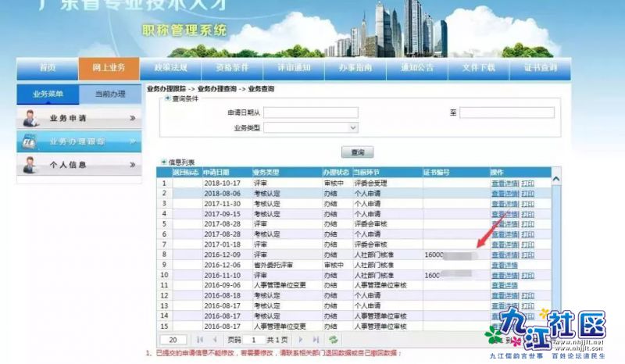Open the 证书查询 navigation tab
Viewport: 625px width, 364px height.
538,68
